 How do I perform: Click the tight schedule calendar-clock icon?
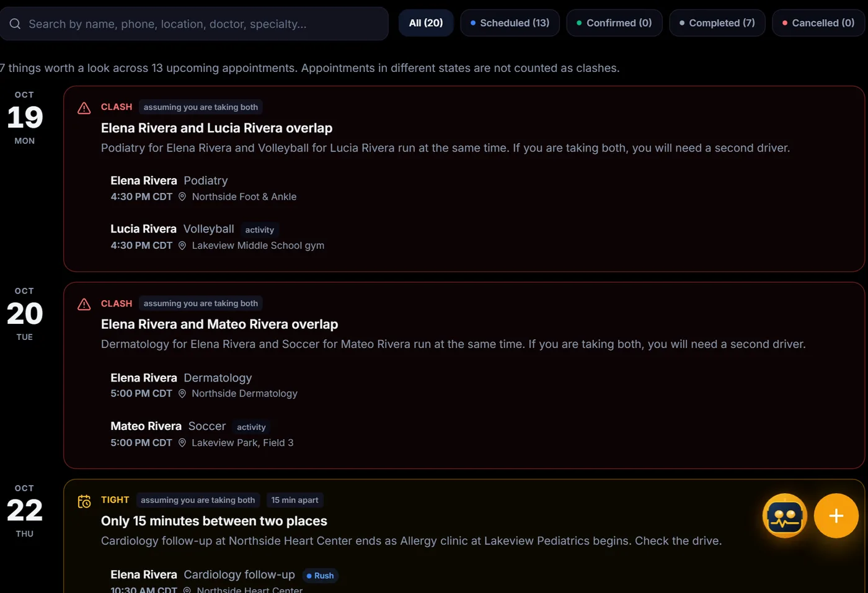pos(84,501)
